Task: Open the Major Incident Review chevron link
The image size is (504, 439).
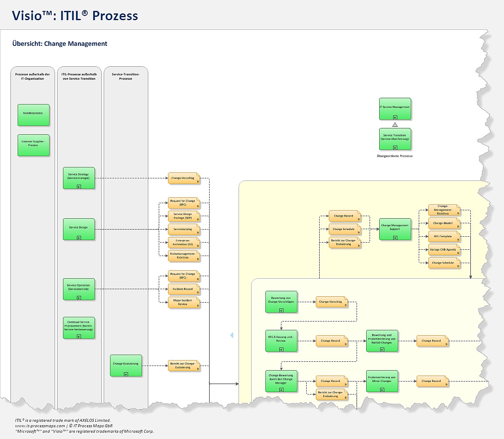Action: [x=197, y=306]
